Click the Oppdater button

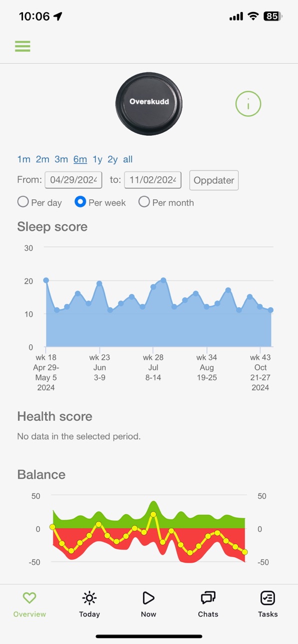pyautogui.click(x=214, y=180)
